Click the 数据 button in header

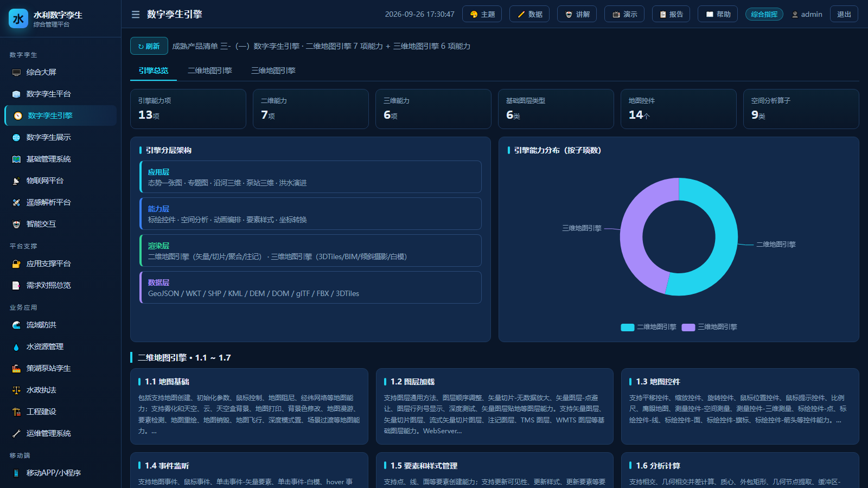click(x=529, y=14)
